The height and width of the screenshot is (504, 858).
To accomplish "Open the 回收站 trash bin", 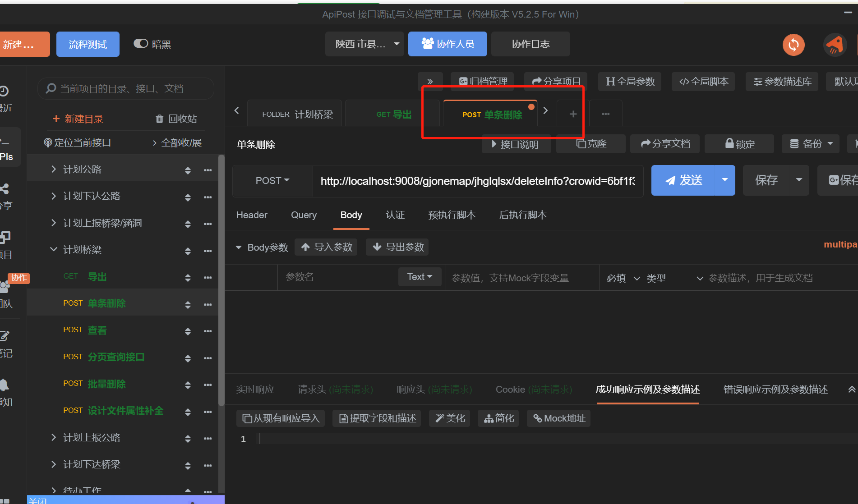I will (176, 119).
